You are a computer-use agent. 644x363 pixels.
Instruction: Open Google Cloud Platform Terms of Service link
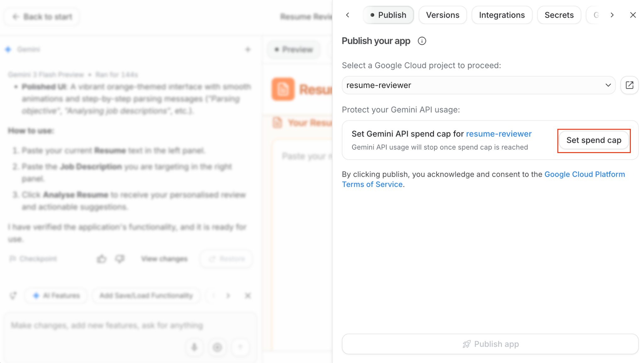click(483, 179)
